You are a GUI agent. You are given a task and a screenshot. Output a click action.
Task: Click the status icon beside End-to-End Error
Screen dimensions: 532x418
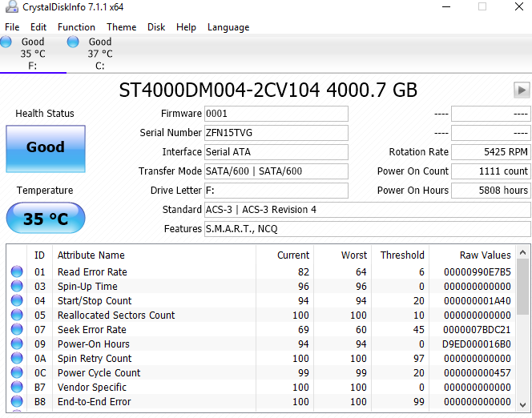[x=17, y=402]
